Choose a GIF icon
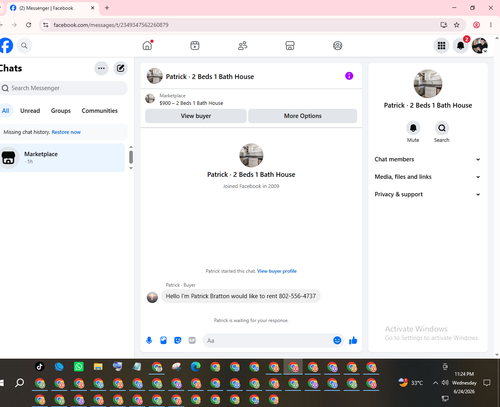The height and width of the screenshot is (407, 500). click(x=192, y=340)
